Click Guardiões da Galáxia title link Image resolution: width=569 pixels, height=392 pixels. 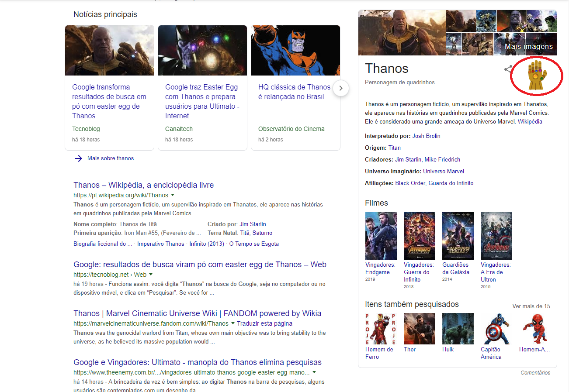click(x=456, y=268)
